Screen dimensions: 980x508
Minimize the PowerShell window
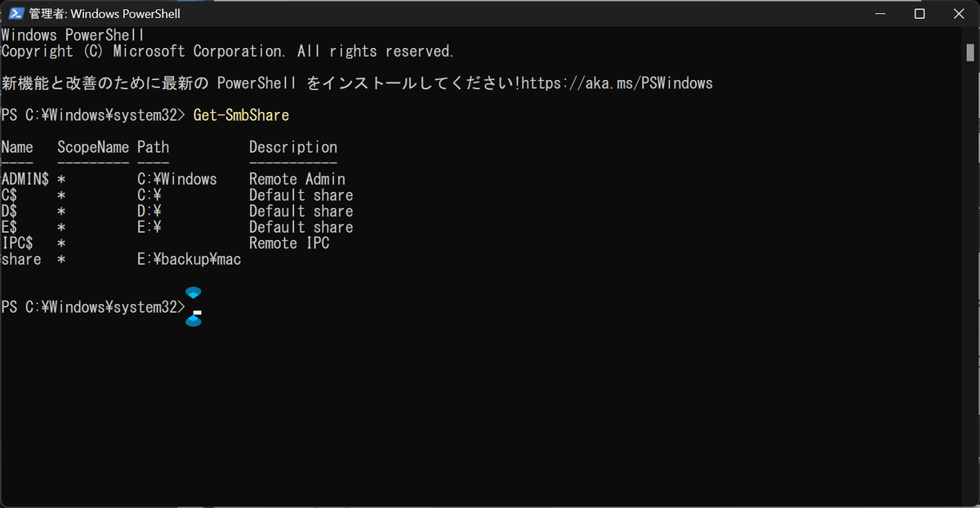coord(882,14)
